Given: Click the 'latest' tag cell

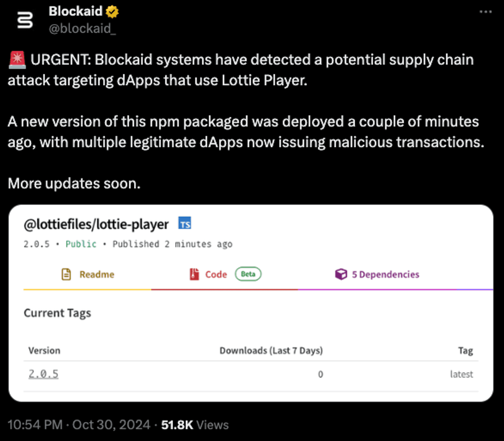Looking at the screenshot, I should (x=462, y=374).
